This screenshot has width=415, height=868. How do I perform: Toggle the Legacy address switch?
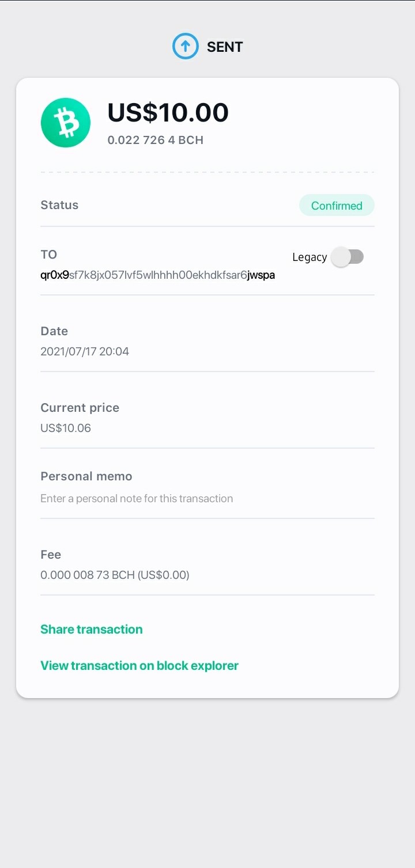pyautogui.click(x=348, y=257)
